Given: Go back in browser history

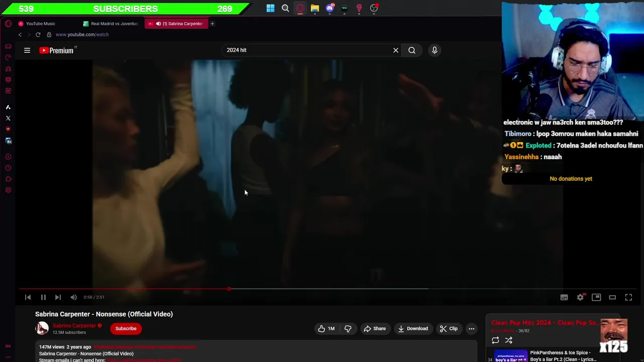Looking at the screenshot, I should (x=20, y=35).
